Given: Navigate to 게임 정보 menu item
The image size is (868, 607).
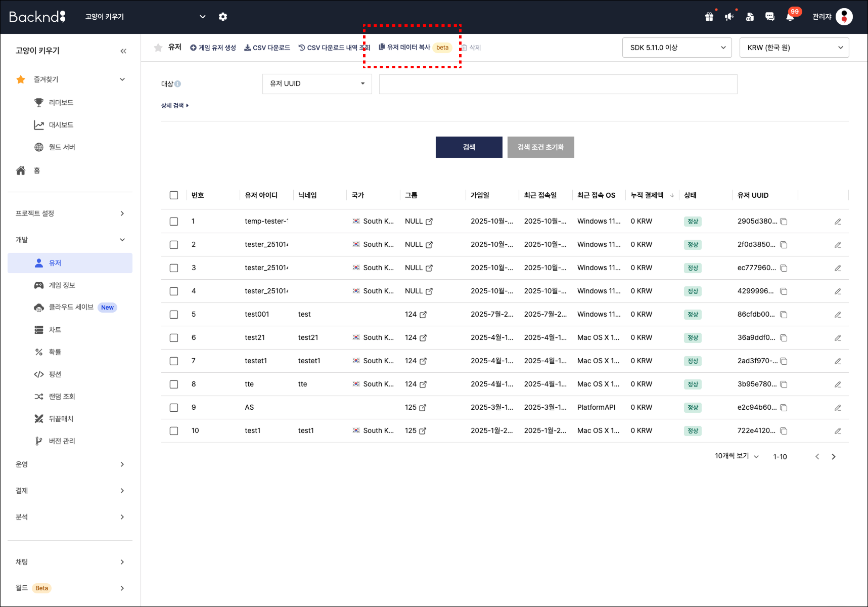Looking at the screenshot, I should (x=62, y=285).
